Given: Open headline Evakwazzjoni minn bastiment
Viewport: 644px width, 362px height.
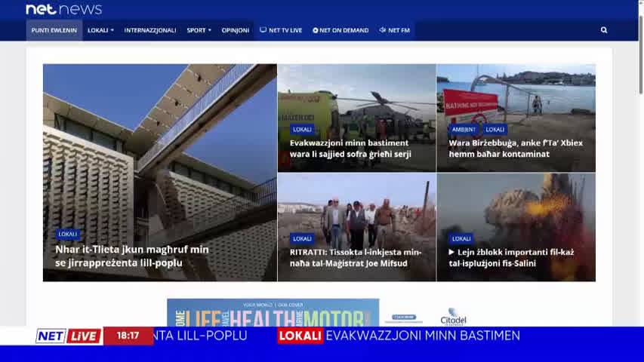Looking at the screenshot, I should tap(350, 149).
